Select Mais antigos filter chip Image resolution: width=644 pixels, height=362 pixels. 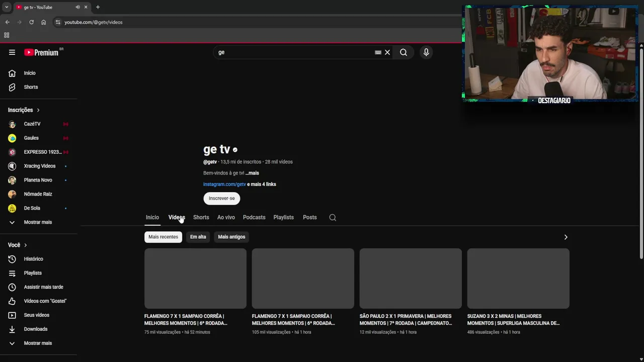tap(231, 237)
